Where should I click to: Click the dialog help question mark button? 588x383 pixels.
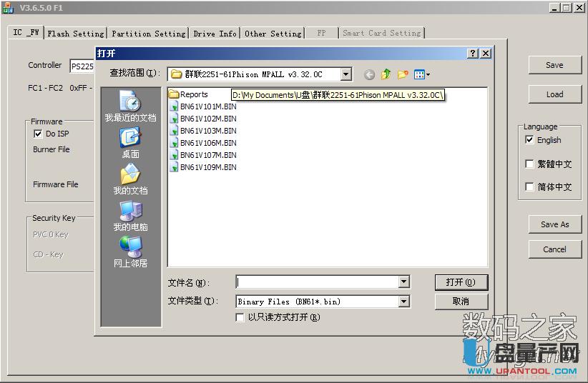pos(473,54)
